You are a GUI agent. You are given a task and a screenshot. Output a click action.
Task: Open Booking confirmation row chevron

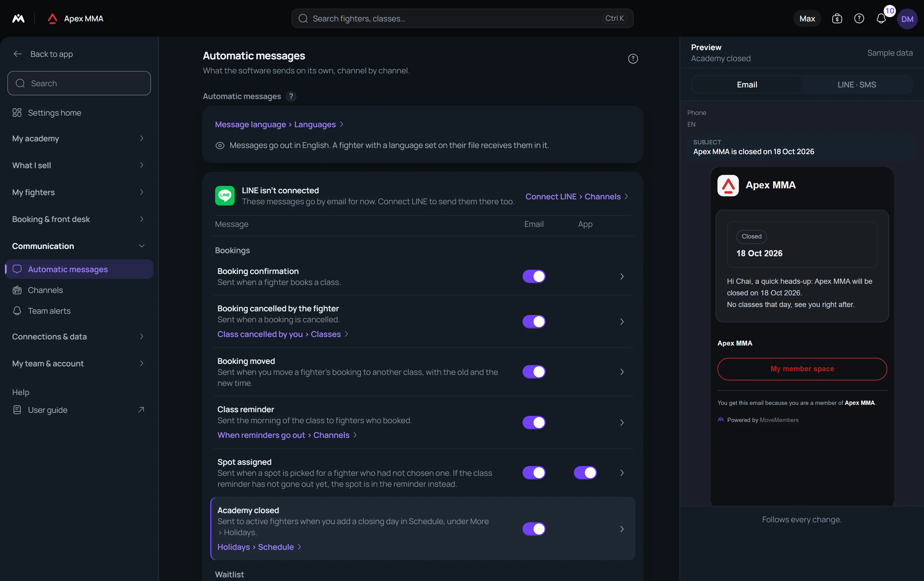tap(622, 276)
